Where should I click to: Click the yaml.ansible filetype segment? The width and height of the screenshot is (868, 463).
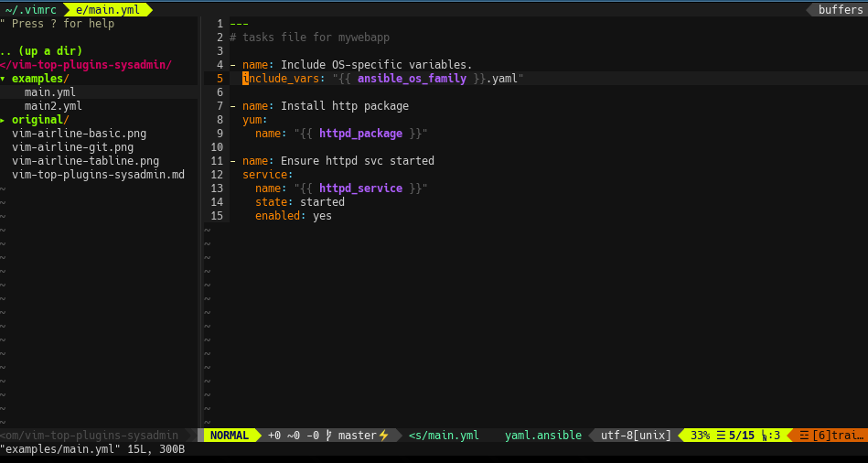click(542, 436)
